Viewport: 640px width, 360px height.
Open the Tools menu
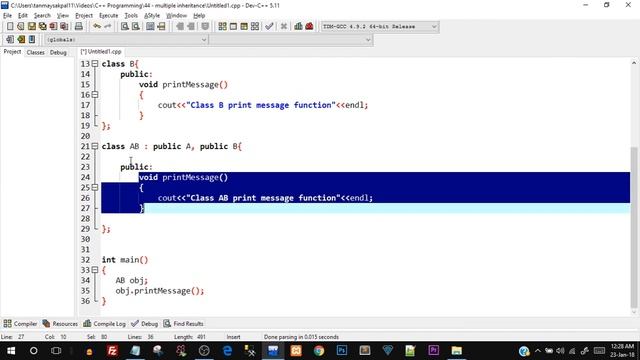(131, 16)
